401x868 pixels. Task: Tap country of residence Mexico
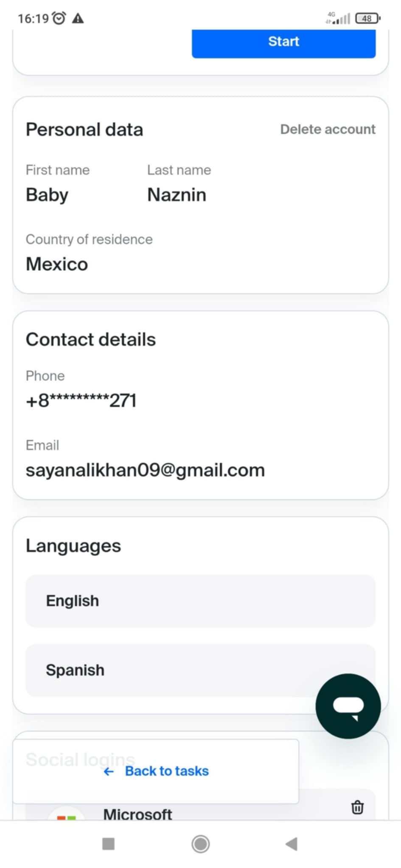57,264
